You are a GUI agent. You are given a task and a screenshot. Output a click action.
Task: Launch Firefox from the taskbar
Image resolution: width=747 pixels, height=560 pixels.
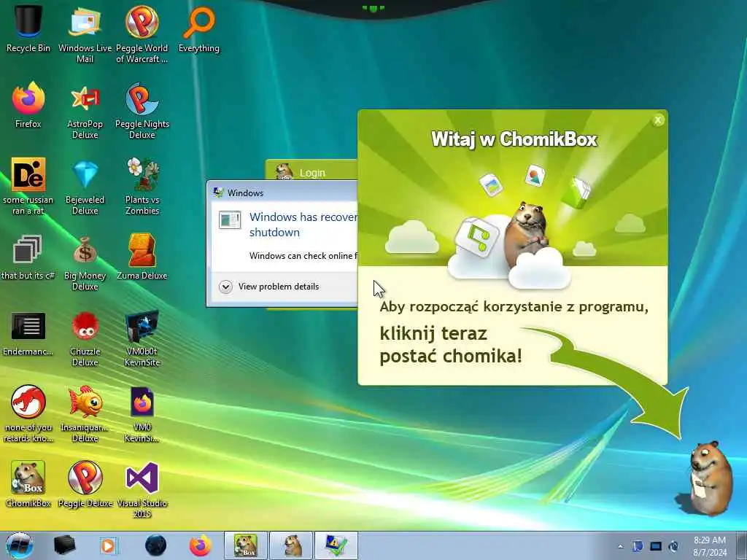201,545
